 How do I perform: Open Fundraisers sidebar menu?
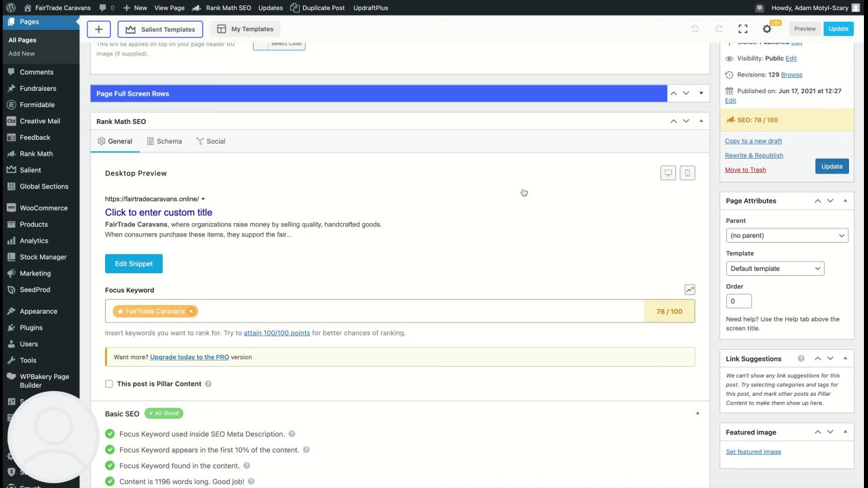[39, 88]
